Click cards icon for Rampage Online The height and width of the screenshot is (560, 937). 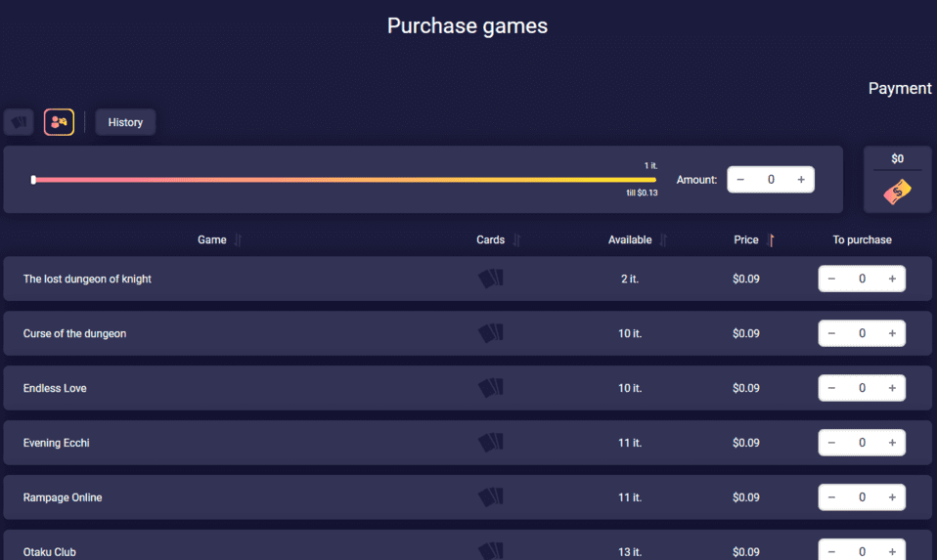[x=491, y=497]
